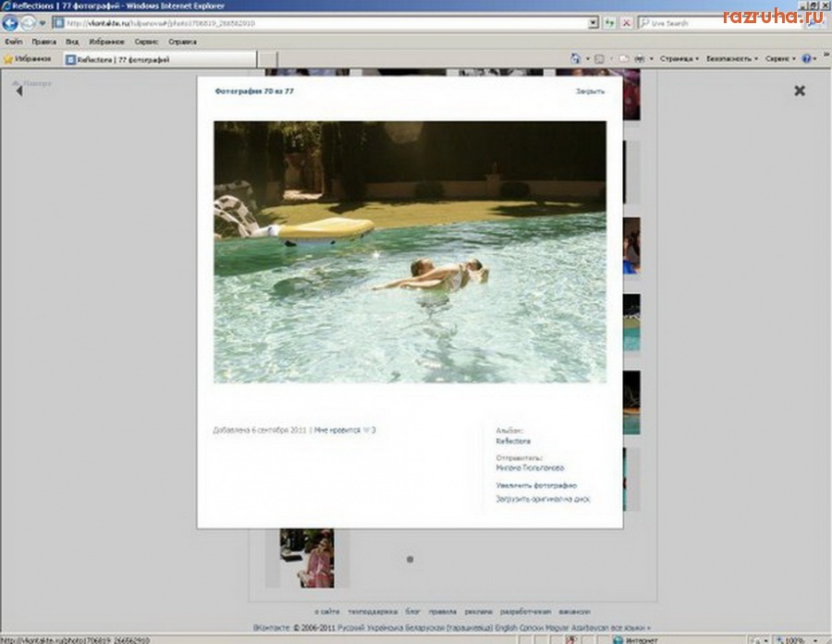Image resolution: width=832 pixels, height=644 pixels.
Task: Click the Home icon in command bar
Action: (x=576, y=58)
